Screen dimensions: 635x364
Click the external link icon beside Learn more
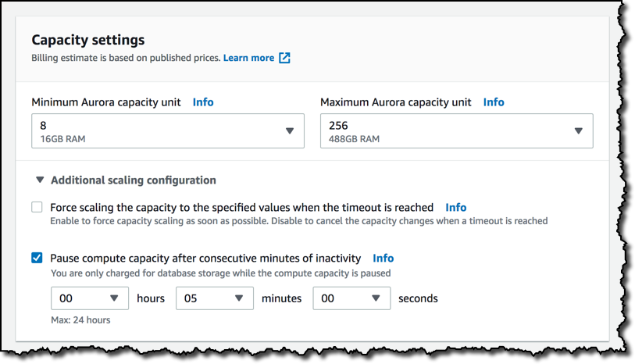[285, 58]
